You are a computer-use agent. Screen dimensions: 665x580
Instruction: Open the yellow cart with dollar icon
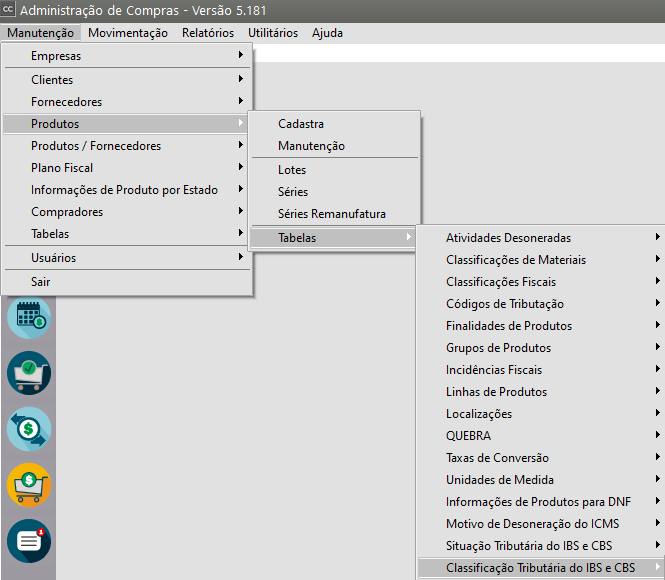tap(28, 485)
